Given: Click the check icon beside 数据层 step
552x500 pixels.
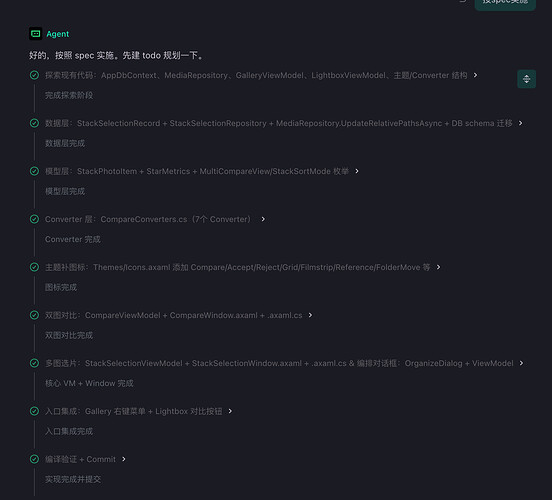Looking at the screenshot, I should click(34, 123).
